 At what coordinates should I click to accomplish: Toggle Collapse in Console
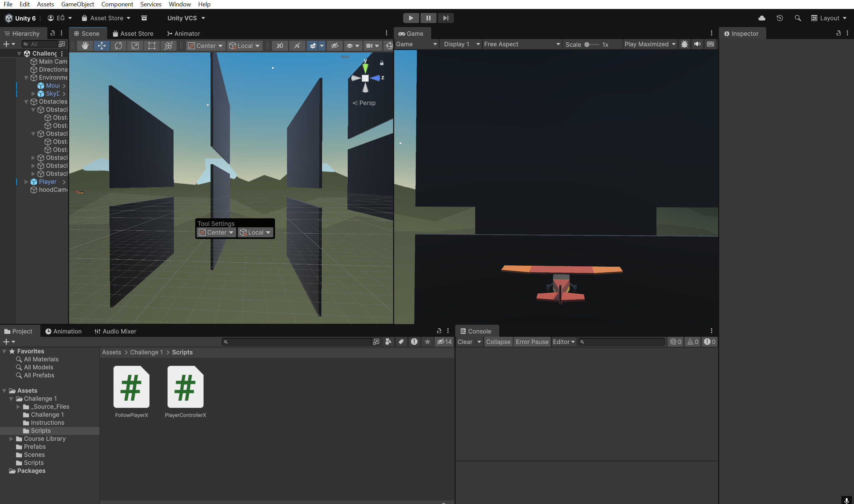498,342
